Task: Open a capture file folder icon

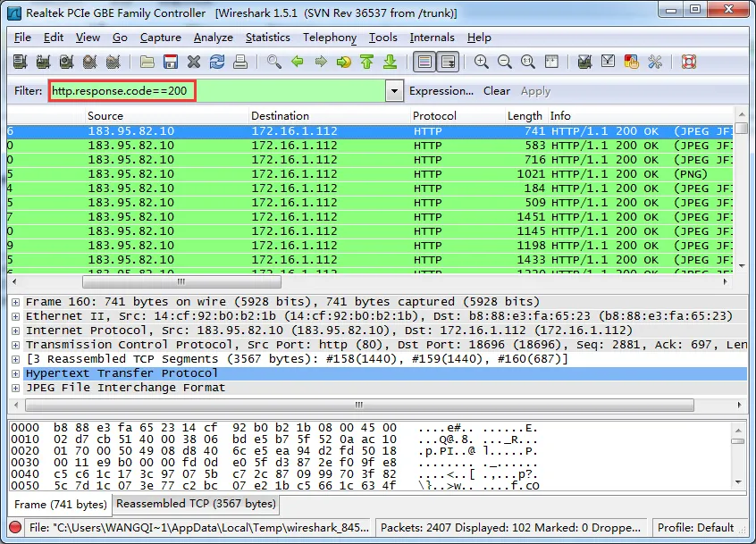Action: point(147,62)
